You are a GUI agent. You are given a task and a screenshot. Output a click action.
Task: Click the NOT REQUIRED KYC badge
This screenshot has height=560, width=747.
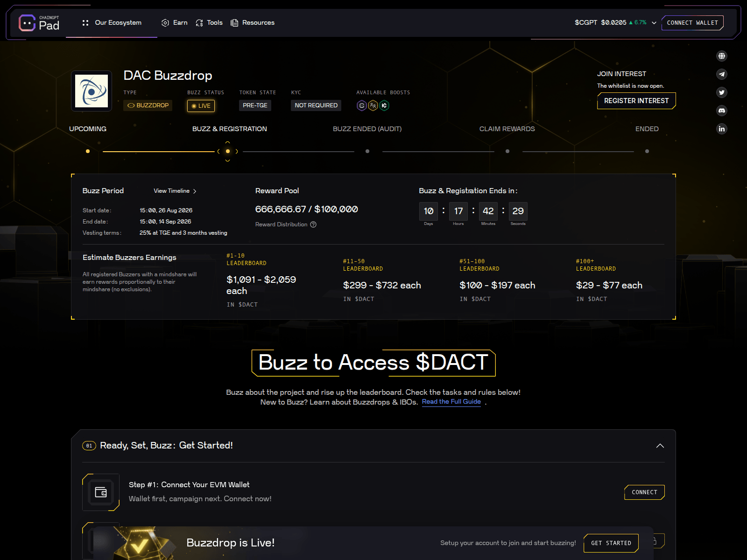click(x=316, y=105)
